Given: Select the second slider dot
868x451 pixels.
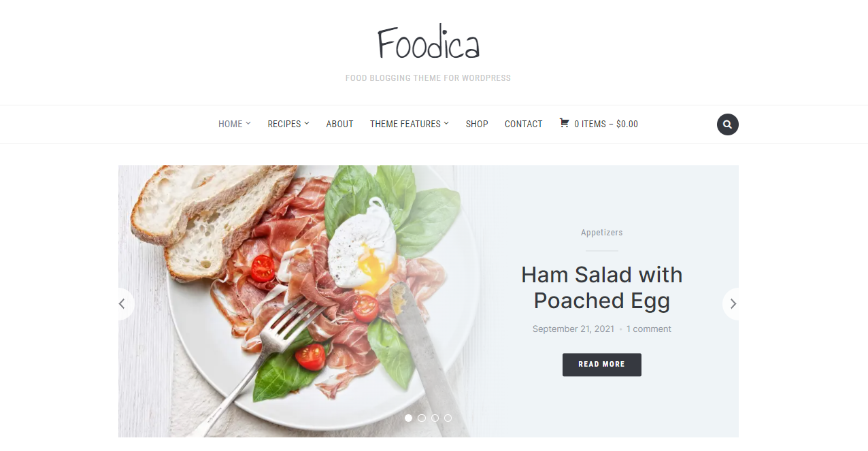Looking at the screenshot, I should pos(422,418).
